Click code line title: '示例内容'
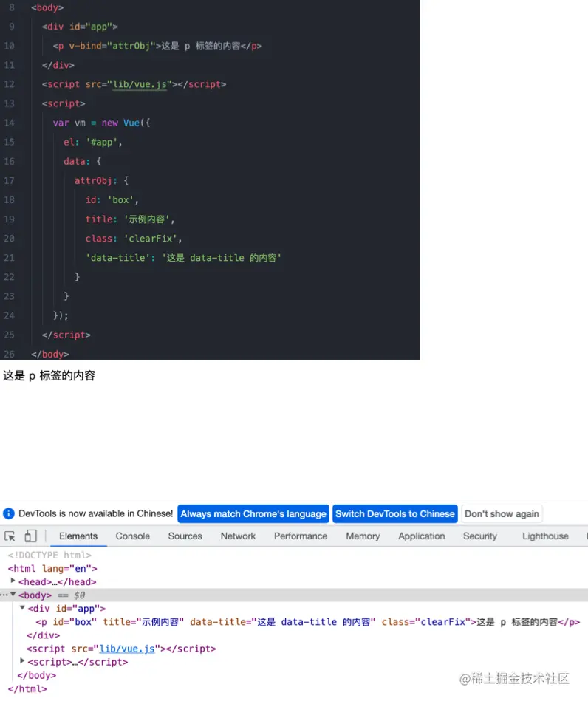The image size is (588, 704). point(130,219)
